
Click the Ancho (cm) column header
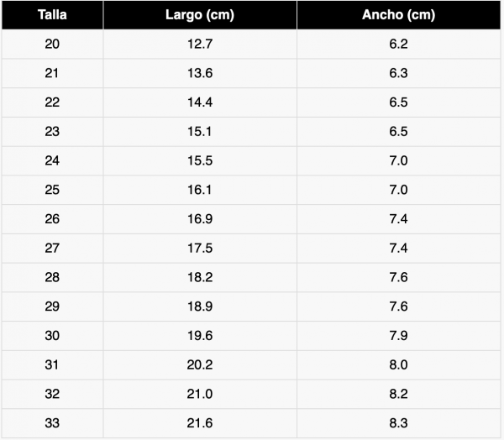click(x=399, y=15)
